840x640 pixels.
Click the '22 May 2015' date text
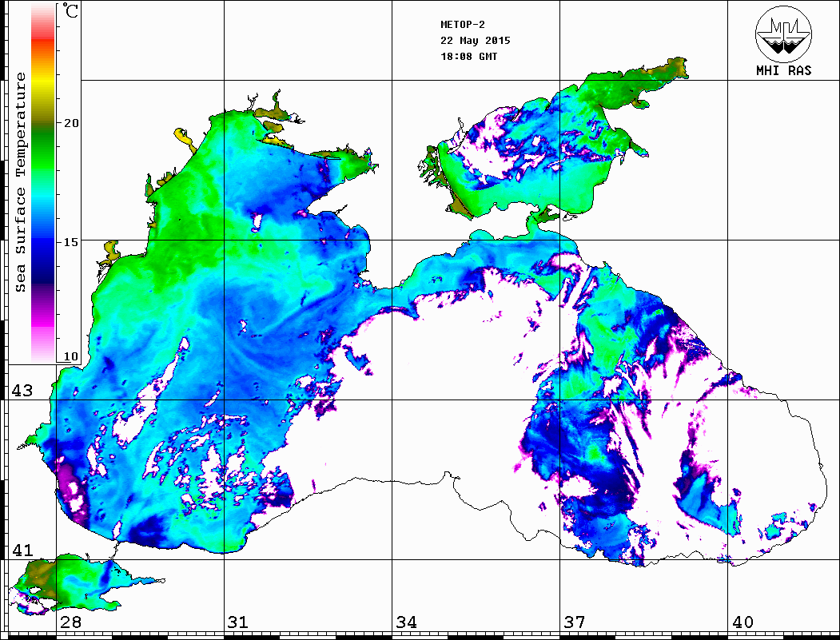pyautogui.click(x=476, y=41)
